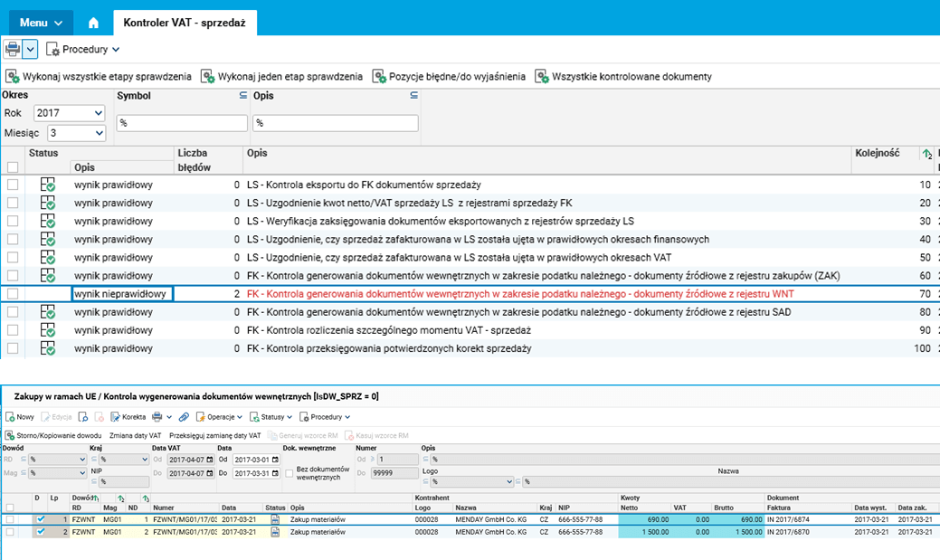Click the paperclip attachment icon
Viewport: 940px width, 560px height.
(x=183, y=417)
